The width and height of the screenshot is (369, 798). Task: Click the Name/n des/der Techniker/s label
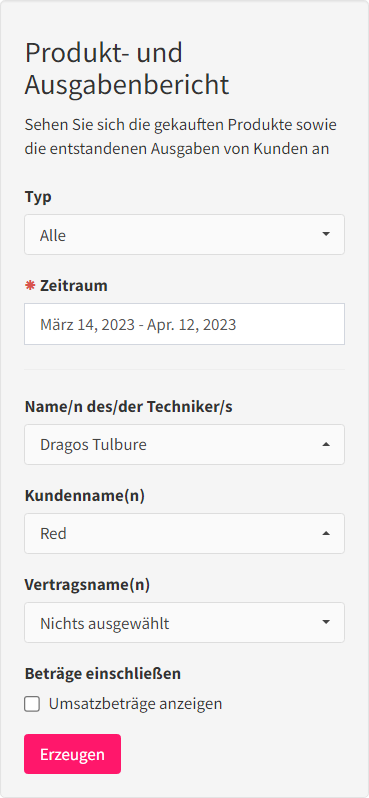pos(129,407)
